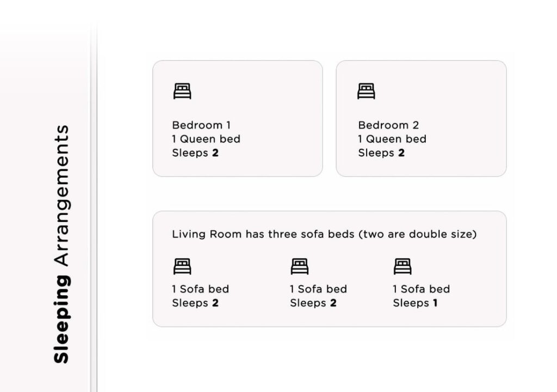Click the Bedroom 1 label text
Image resolution: width=557 pixels, height=392 pixels.
click(201, 125)
